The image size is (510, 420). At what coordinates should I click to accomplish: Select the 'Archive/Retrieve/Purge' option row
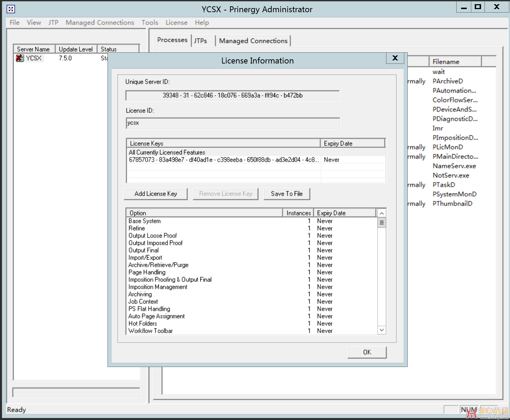[x=252, y=265]
